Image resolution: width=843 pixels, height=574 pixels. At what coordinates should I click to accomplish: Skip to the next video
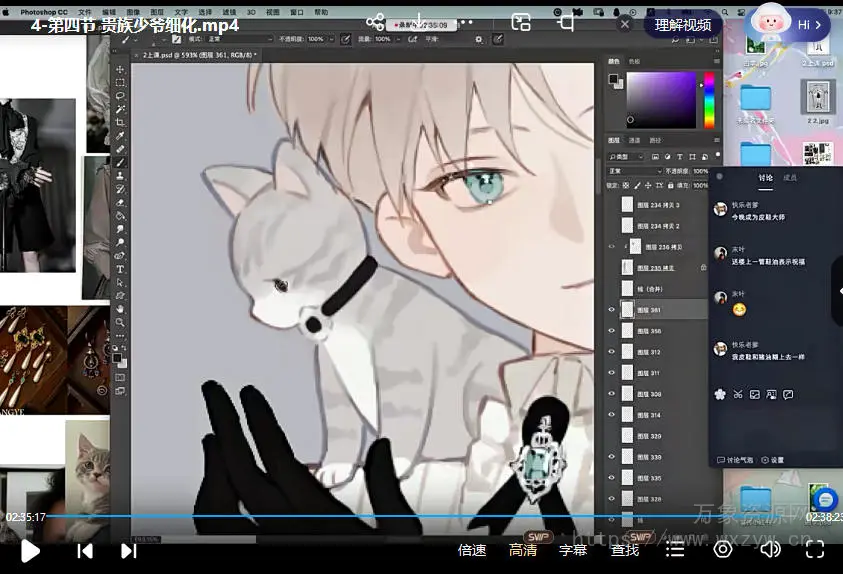pos(128,550)
